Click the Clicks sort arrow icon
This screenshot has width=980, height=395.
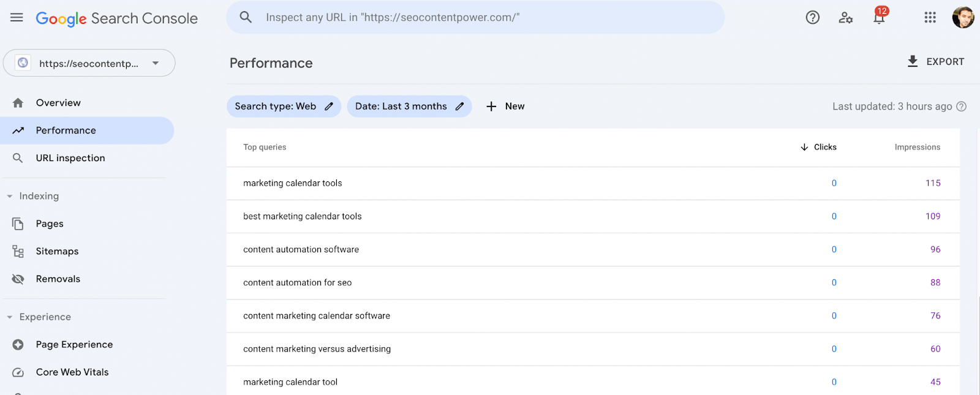click(x=804, y=147)
